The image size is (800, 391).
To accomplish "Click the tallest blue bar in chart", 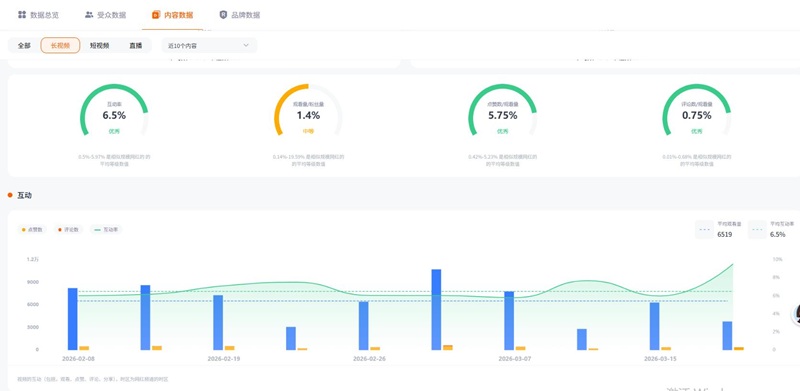I will (436, 310).
